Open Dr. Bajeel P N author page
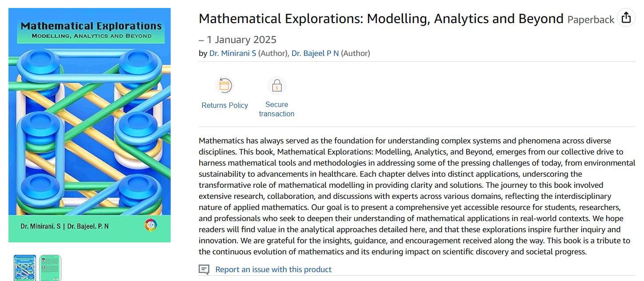The height and width of the screenshot is (281, 644). [x=315, y=53]
